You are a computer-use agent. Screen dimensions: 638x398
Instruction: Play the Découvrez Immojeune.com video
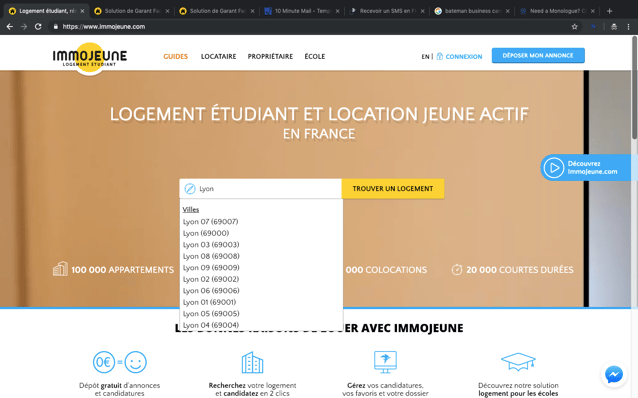tap(554, 168)
